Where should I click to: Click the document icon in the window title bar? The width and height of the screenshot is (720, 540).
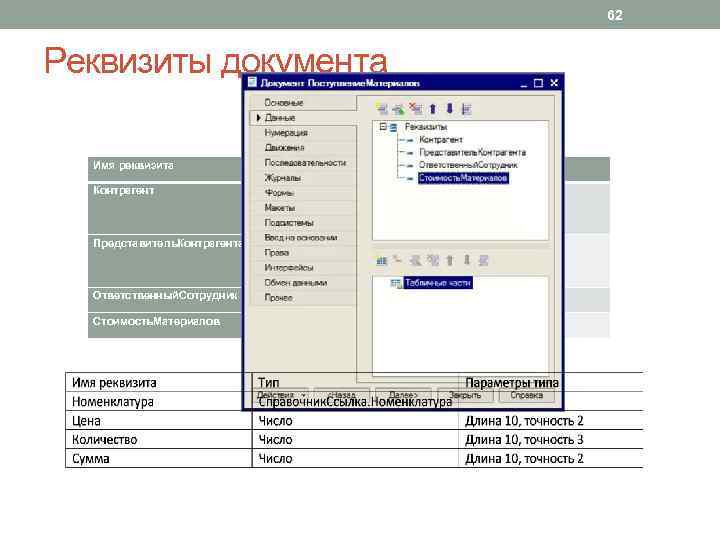[252, 83]
